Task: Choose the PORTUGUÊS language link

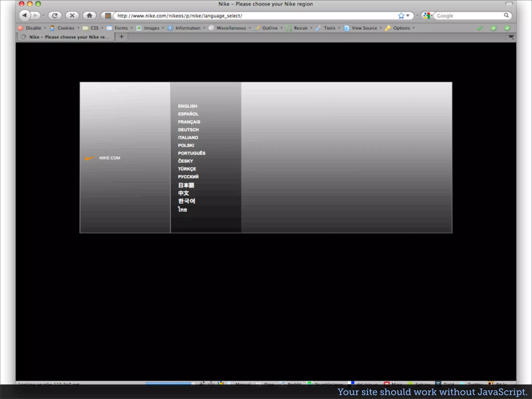Action: (192, 153)
